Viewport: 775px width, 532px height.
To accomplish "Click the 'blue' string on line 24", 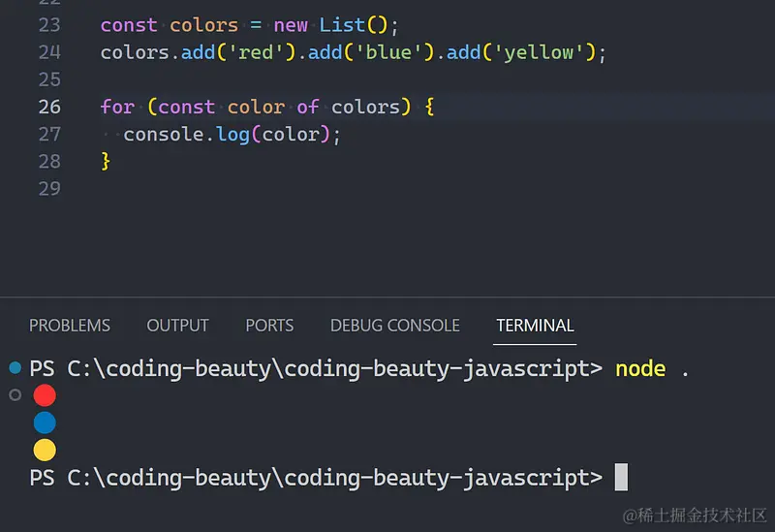I will pyautogui.click(x=388, y=52).
